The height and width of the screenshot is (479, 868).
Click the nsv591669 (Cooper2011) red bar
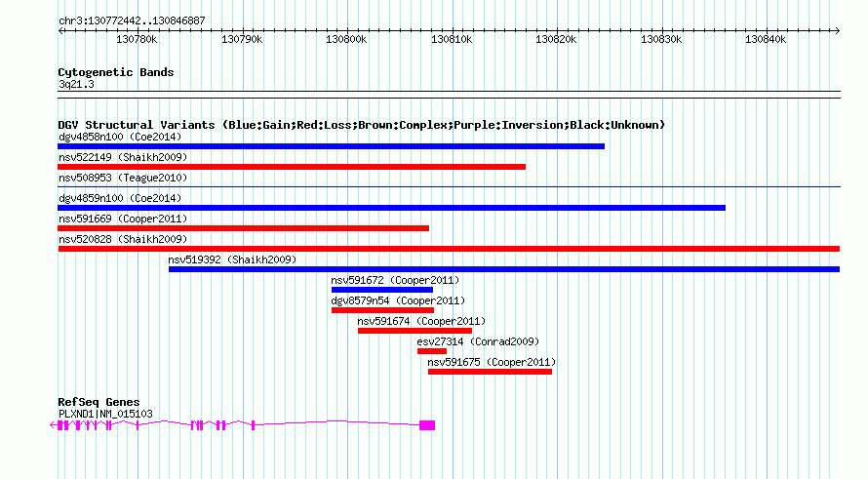(244, 228)
